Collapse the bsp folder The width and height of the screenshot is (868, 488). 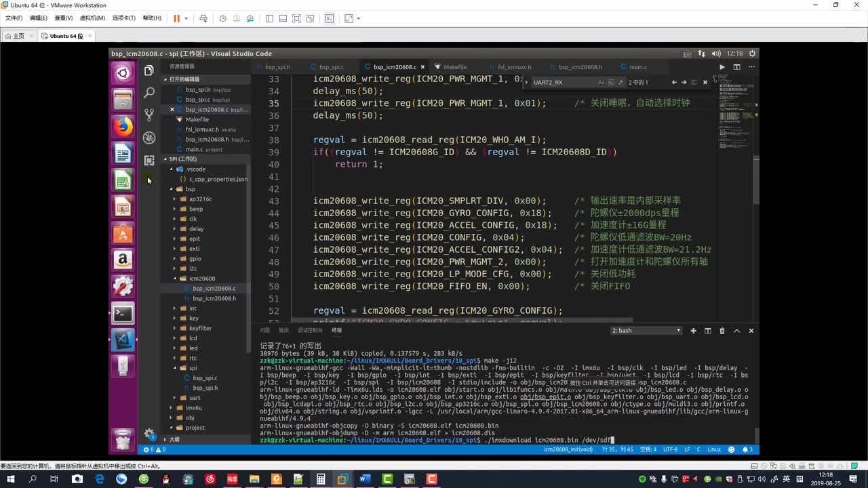[x=190, y=189]
